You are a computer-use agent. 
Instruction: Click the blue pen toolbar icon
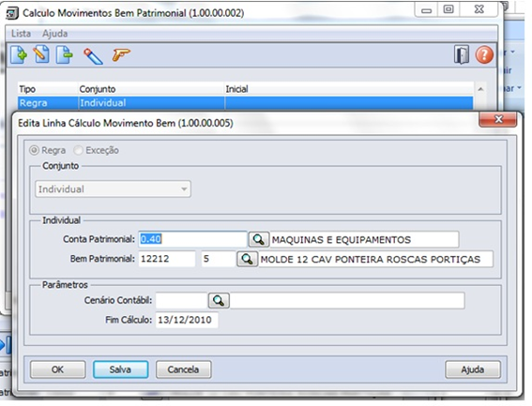93,55
